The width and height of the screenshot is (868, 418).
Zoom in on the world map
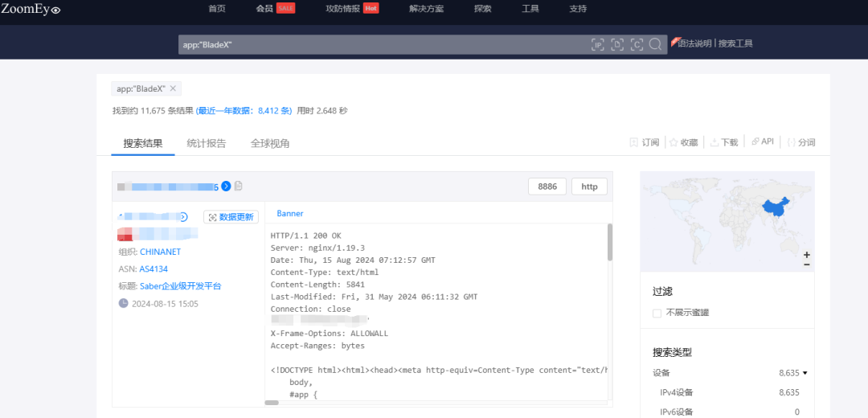[807, 255]
